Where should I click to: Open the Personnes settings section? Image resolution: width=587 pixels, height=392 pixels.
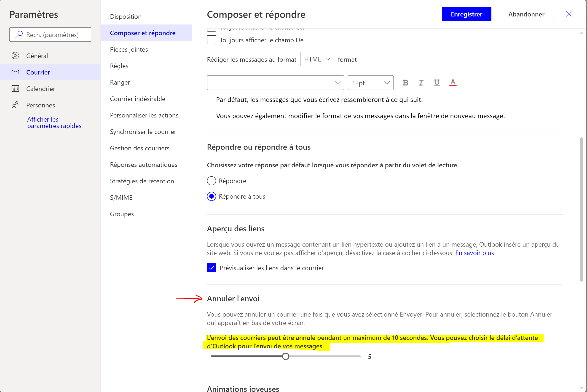pyautogui.click(x=40, y=105)
